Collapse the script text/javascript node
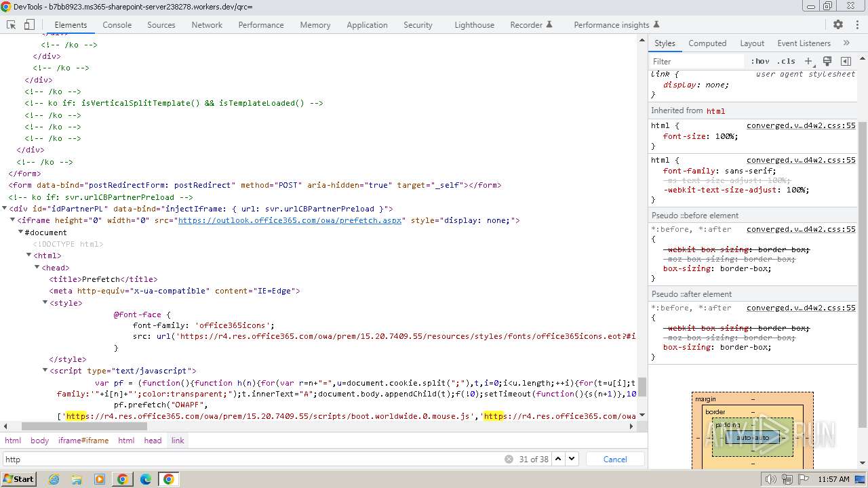This screenshot has height=488, width=868. [45, 371]
